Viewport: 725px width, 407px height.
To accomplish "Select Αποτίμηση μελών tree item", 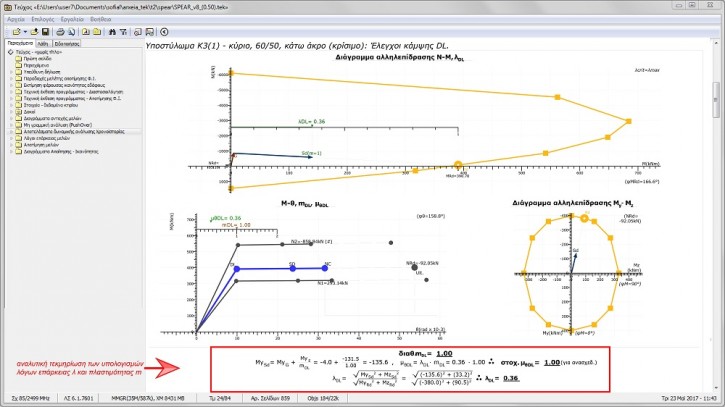I will click(x=41, y=145).
